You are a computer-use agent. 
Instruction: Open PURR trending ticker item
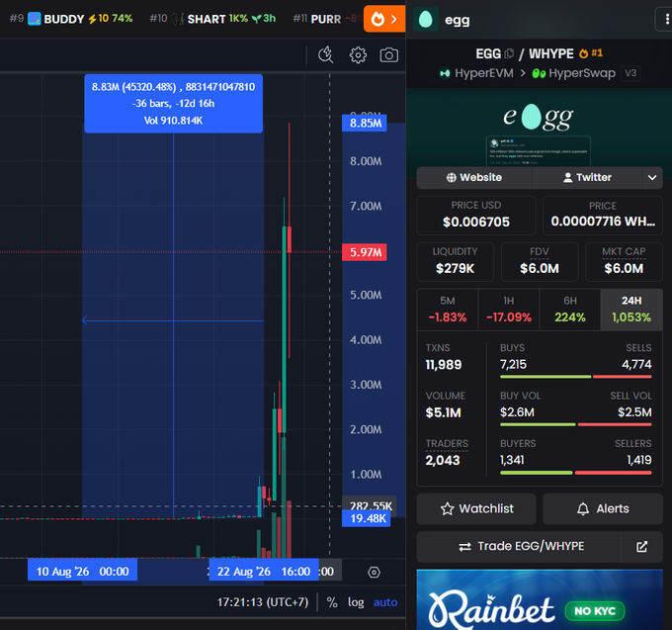coord(327,19)
